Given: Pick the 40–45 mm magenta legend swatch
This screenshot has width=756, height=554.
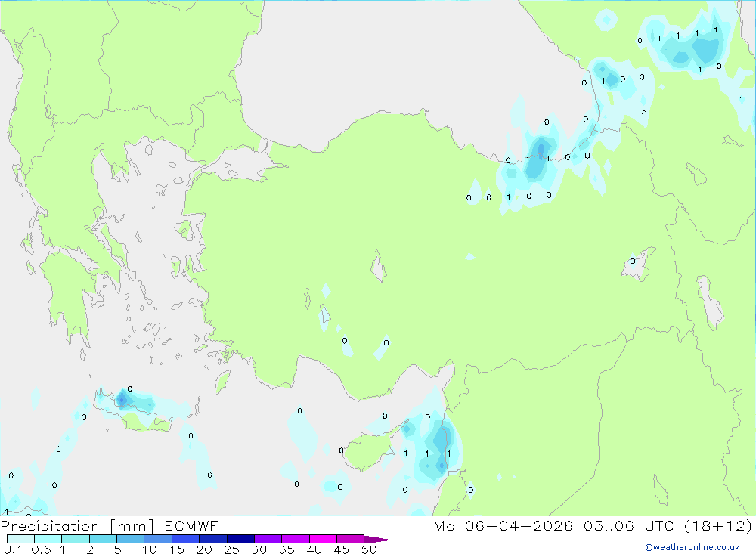Looking at the screenshot, I should (323, 539).
